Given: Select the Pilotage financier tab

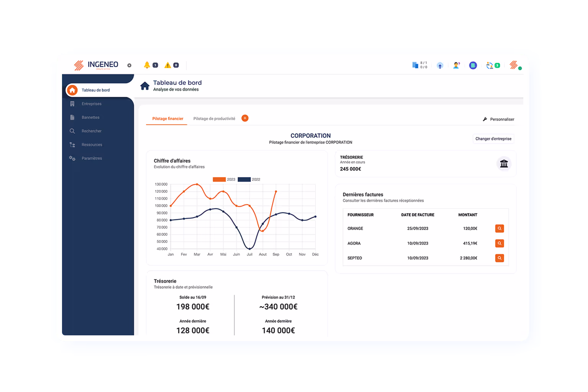Looking at the screenshot, I should (168, 119).
